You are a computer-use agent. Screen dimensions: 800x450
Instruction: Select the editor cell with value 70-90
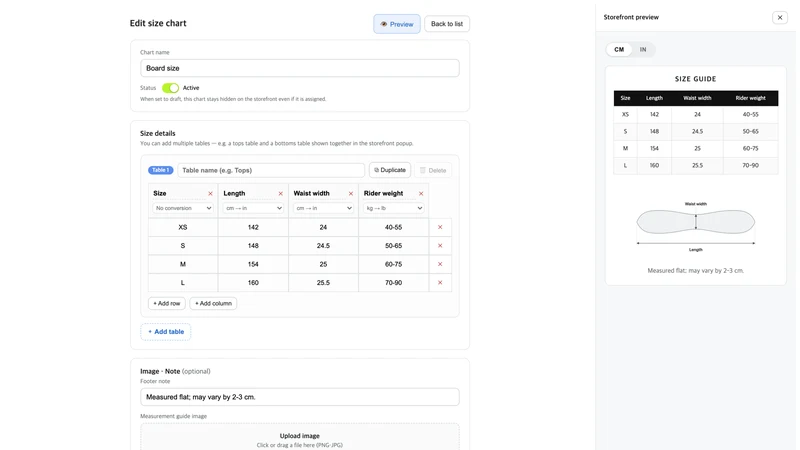pos(393,282)
